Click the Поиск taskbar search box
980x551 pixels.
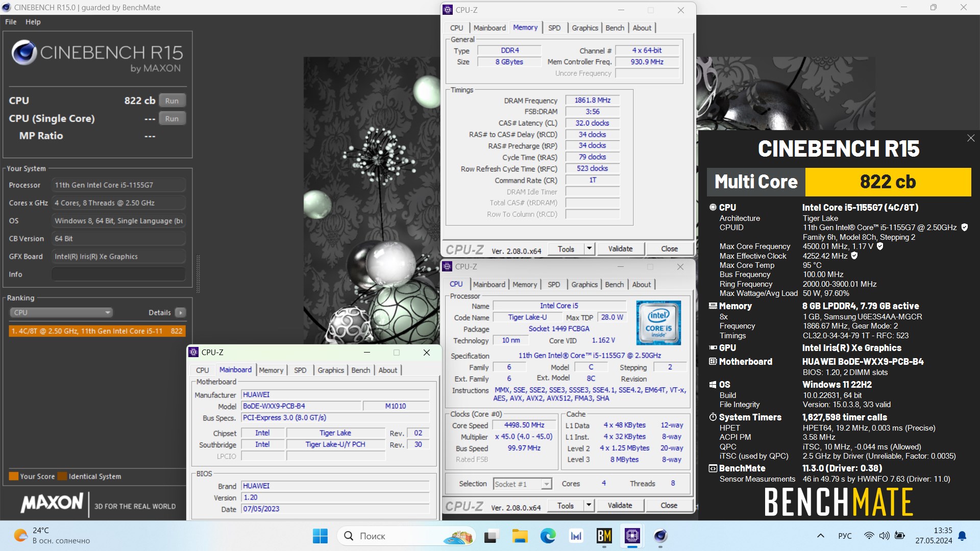(406, 536)
